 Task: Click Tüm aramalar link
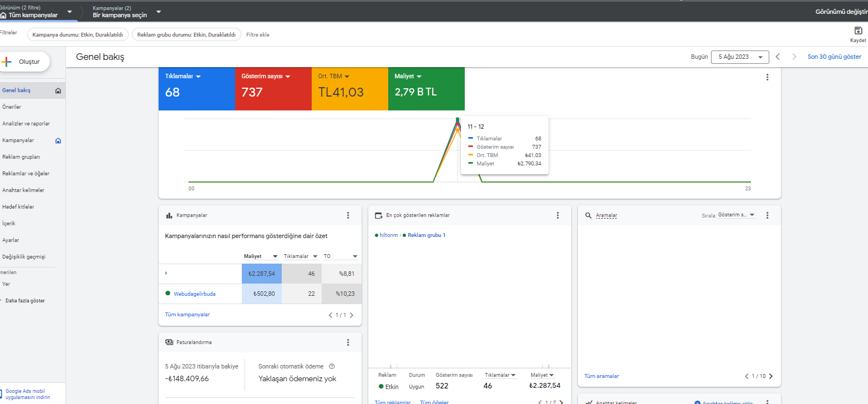coord(602,376)
